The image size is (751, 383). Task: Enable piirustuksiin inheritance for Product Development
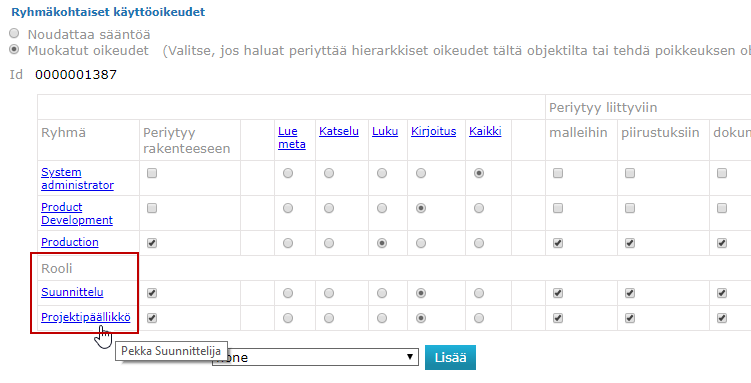pyautogui.click(x=630, y=208)
